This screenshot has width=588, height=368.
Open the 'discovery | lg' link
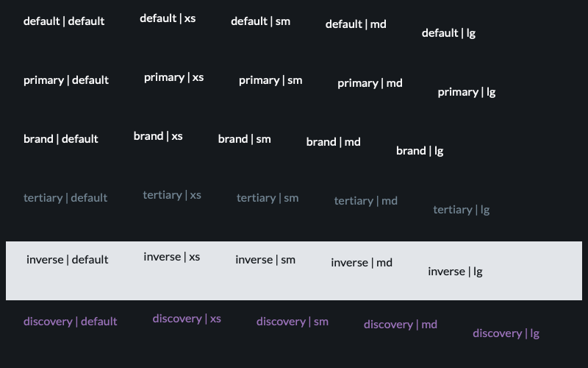pos(506,333)
